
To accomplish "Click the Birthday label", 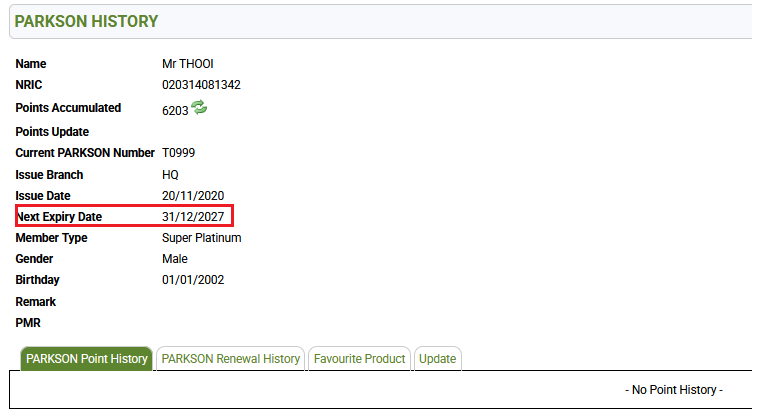I will pyautogui.click(x=37, y=280).
